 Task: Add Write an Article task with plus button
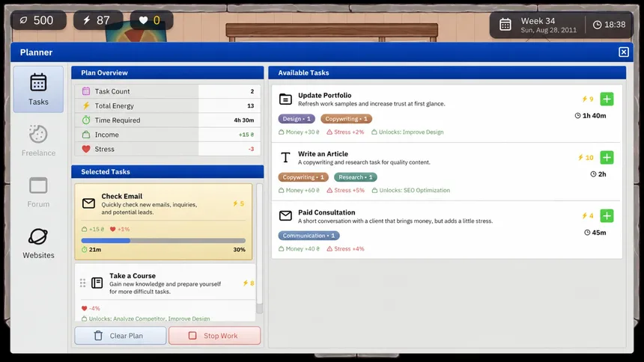click(607, 157)
